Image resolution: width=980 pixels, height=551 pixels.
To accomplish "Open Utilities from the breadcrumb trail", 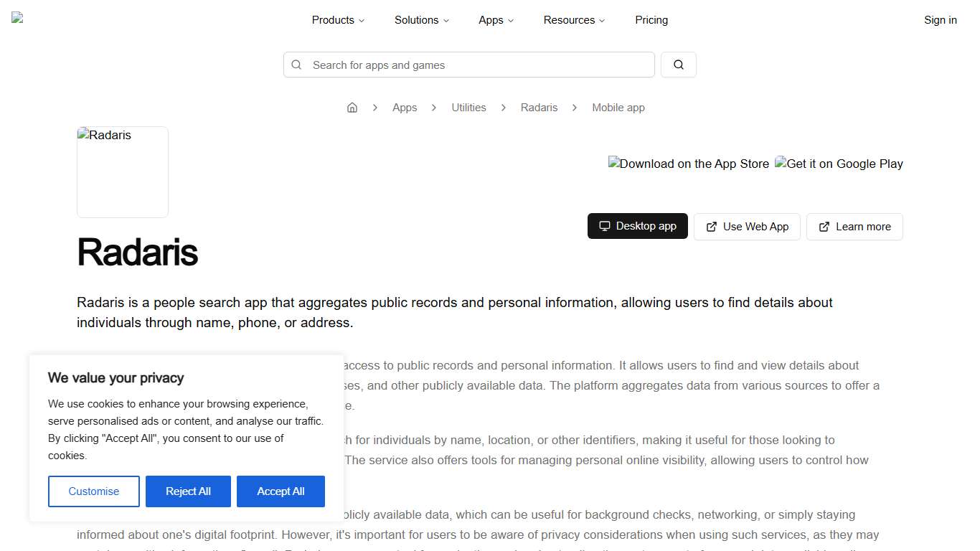I will point(468,107).
